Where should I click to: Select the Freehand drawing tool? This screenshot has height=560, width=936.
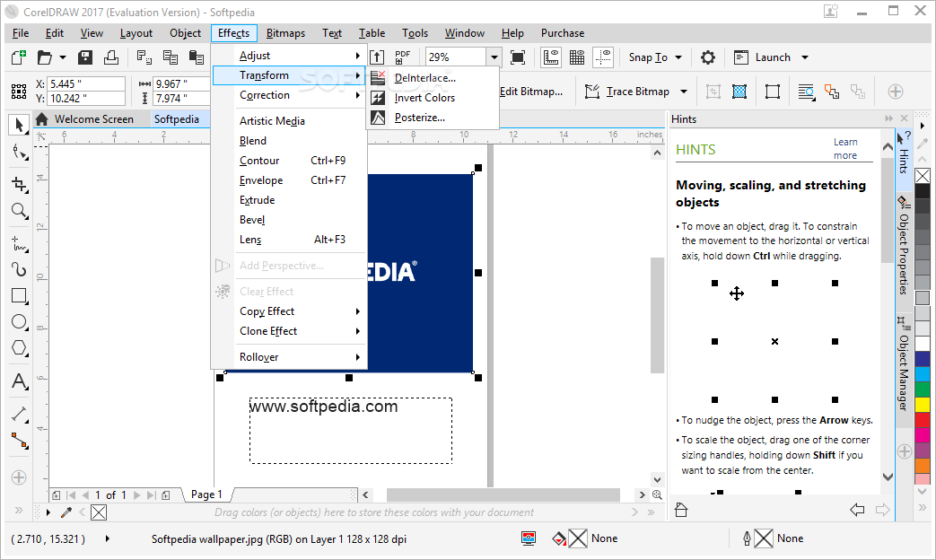click(19, 243)
